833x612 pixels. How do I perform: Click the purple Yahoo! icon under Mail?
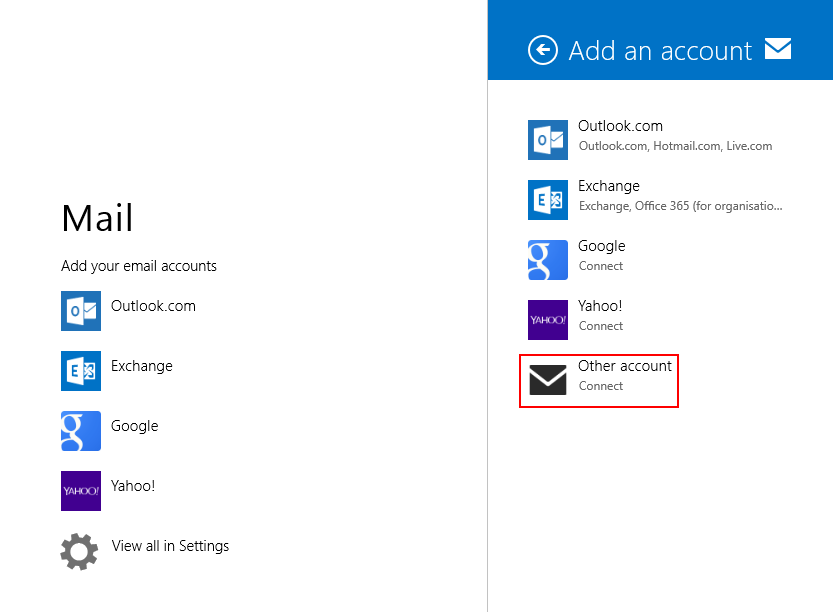coord(81,491)
